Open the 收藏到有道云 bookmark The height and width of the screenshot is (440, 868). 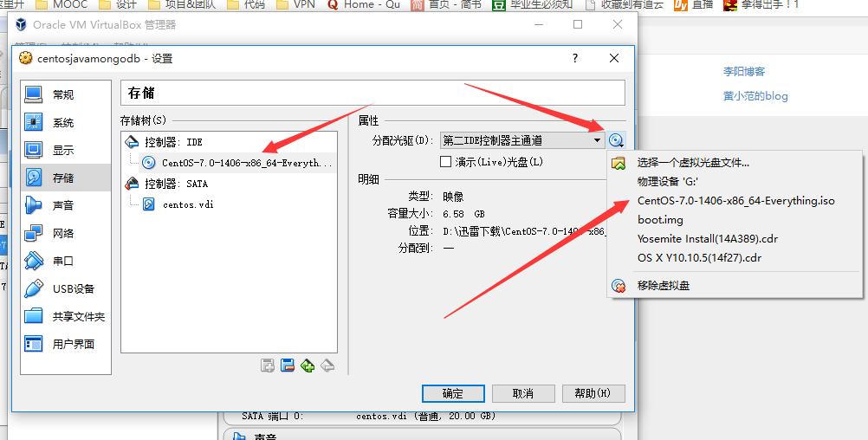[x=625, y=4]
